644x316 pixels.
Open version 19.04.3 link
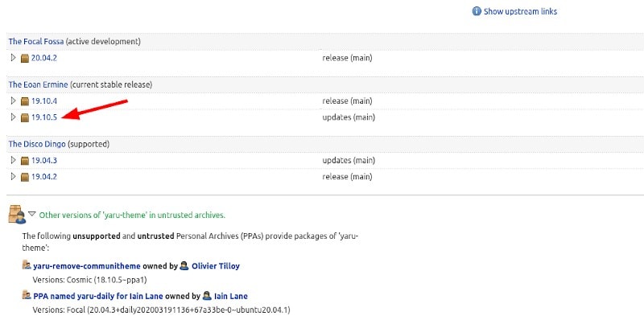point(44,161)
